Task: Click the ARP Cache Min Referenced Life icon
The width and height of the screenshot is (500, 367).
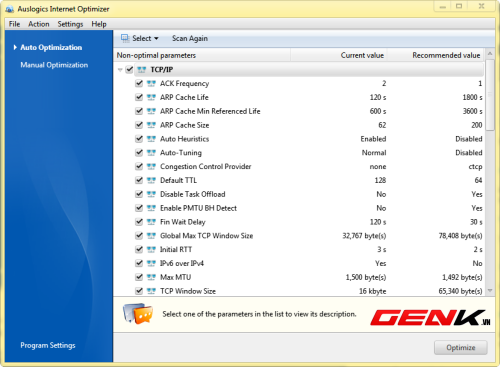Action: pos(151,111)
